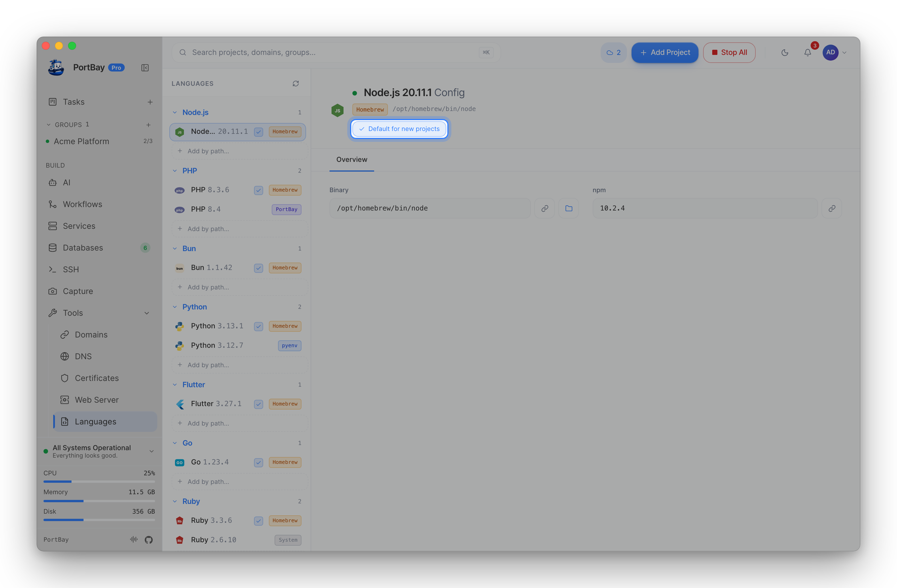Add a new group with plus icon
This screenshot has width=897, height=588.
(148, 125)
